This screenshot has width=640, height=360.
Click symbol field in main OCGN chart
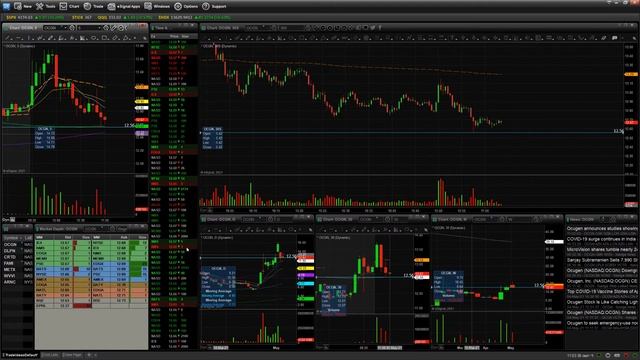pos(258,28)
